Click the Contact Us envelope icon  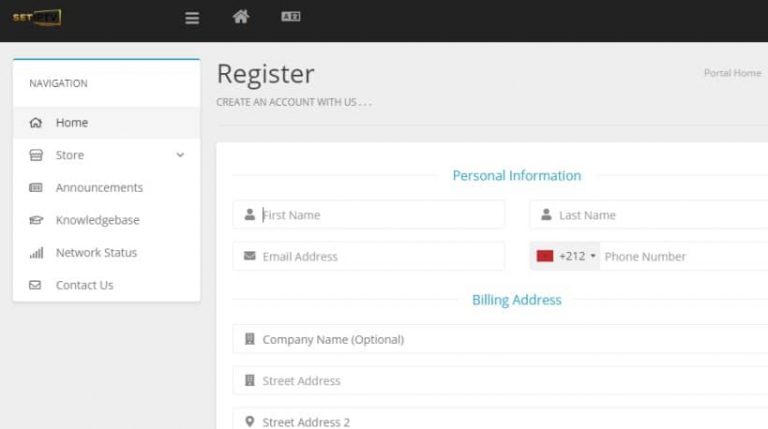click(x=36, y=285)
